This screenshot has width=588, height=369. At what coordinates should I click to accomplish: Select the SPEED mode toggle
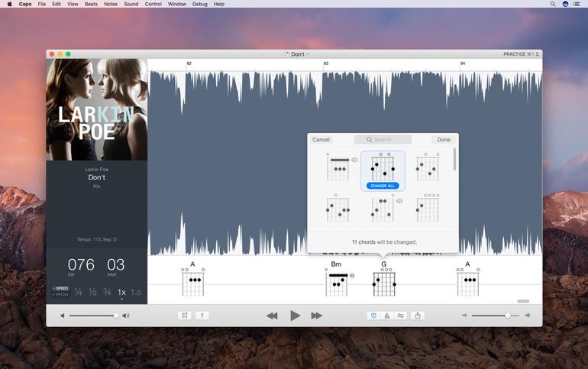click(60, 288)
